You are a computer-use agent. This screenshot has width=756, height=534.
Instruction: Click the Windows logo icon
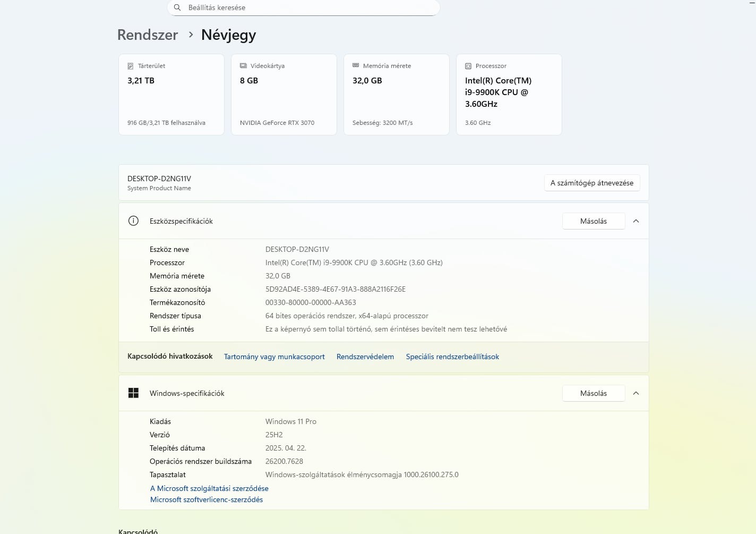133,393
